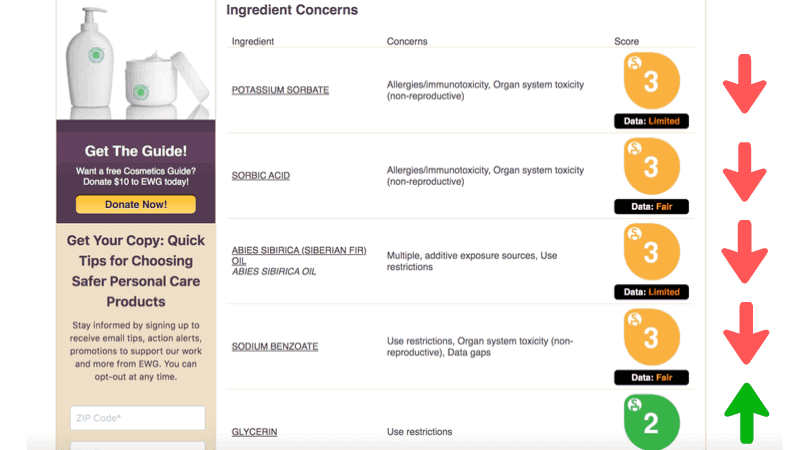Open the ABIES SIBIRICA (SIBERIAN FIR) OIL link
810x450 pixels.
point(299,255)
